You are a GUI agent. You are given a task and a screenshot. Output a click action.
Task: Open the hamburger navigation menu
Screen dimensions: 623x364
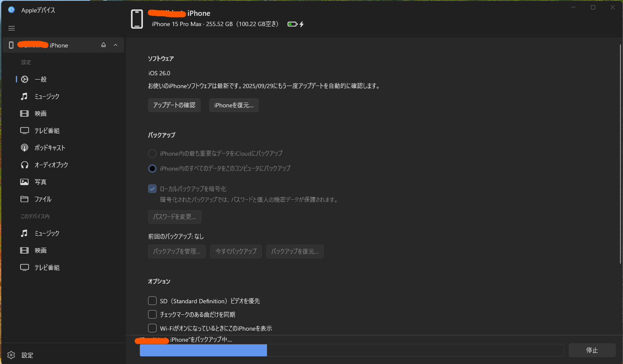pyautogui.click(x=12, y=28)
